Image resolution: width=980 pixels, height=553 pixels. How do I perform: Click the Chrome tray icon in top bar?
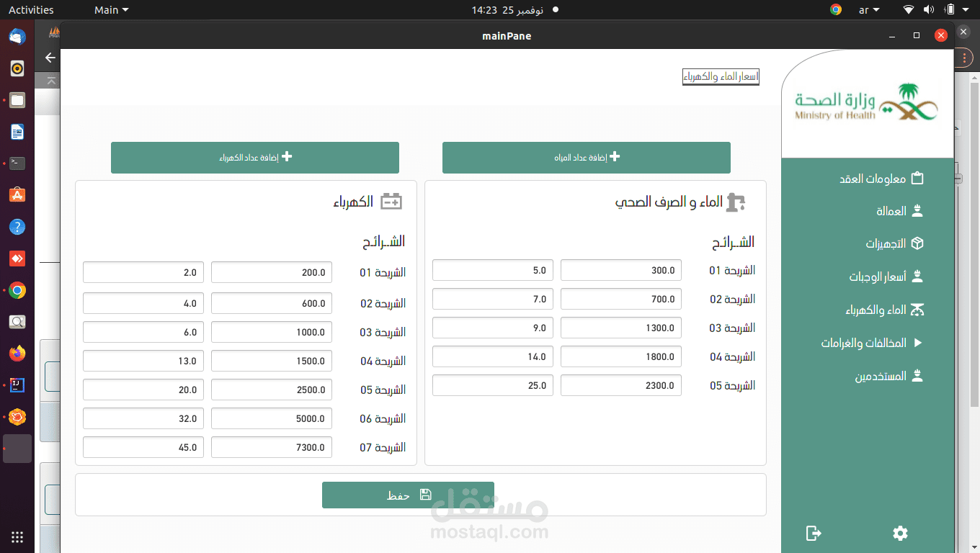[x=836, y=10]
